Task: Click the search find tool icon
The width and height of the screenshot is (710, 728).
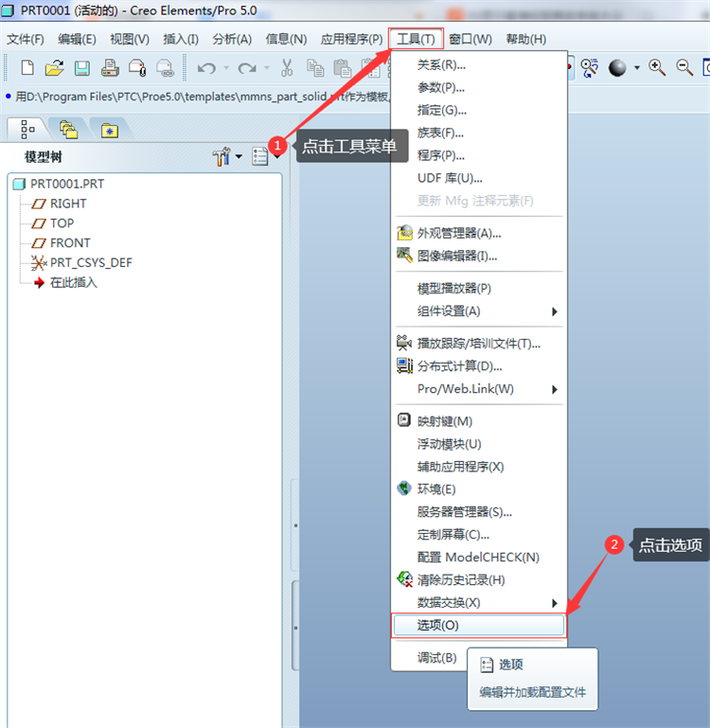Action: coord(589,68)
